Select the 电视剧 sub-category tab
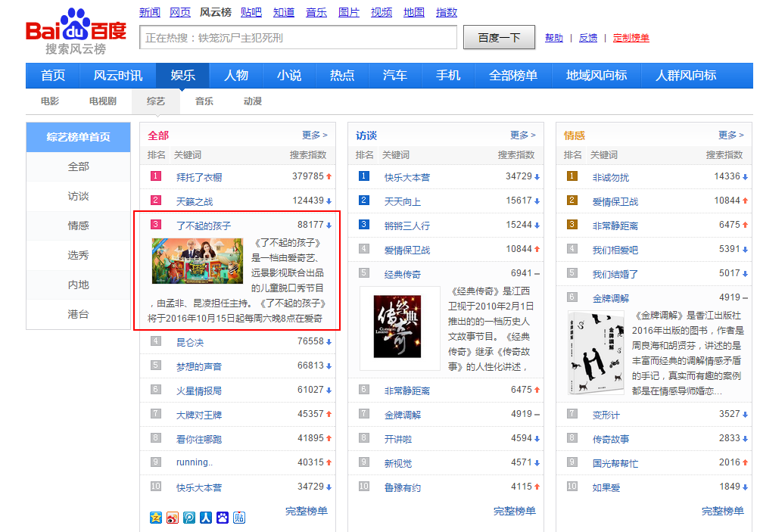The width and height of the screenshot is (760, 532). tap(103, 101)
